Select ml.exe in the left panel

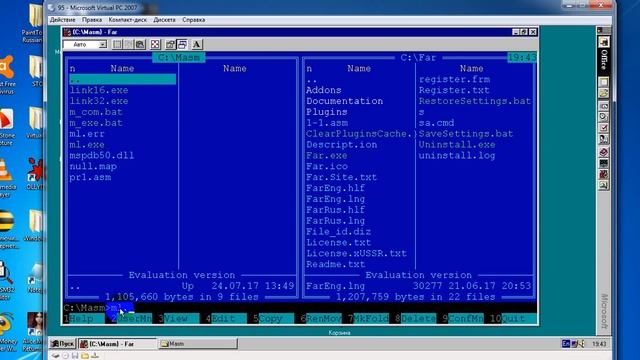coord(87,144)
